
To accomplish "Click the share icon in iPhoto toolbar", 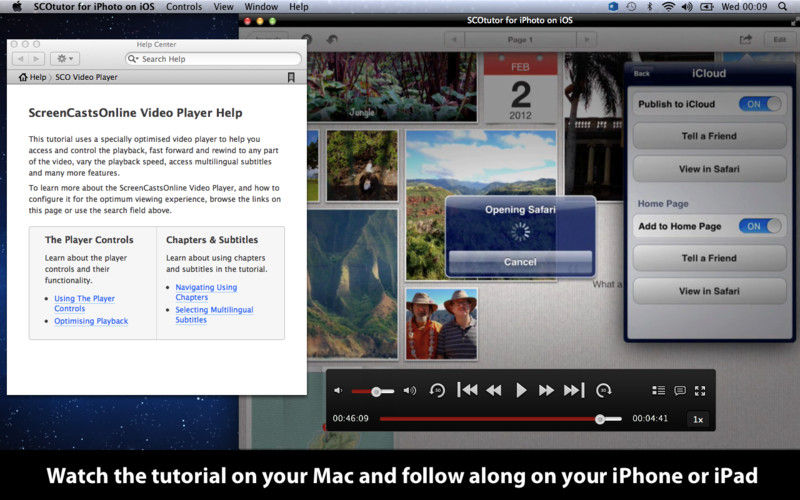I will point(746,39).
